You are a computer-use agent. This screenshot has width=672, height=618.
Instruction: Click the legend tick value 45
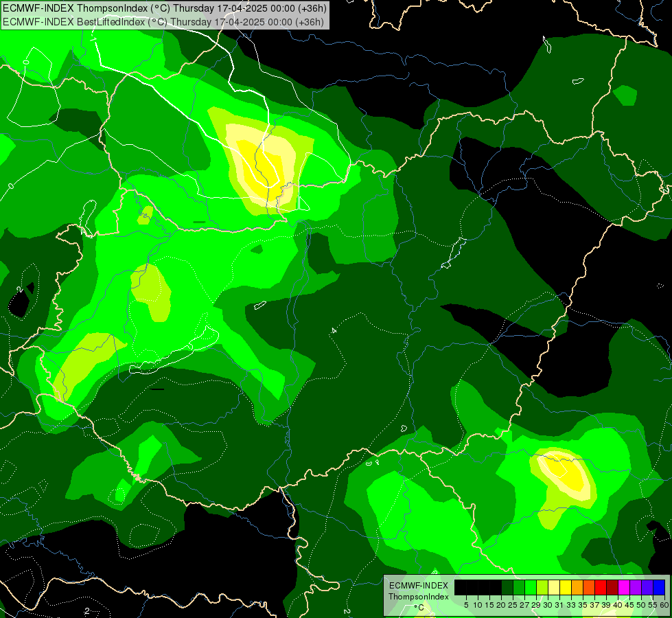click(x=630, y=605)
